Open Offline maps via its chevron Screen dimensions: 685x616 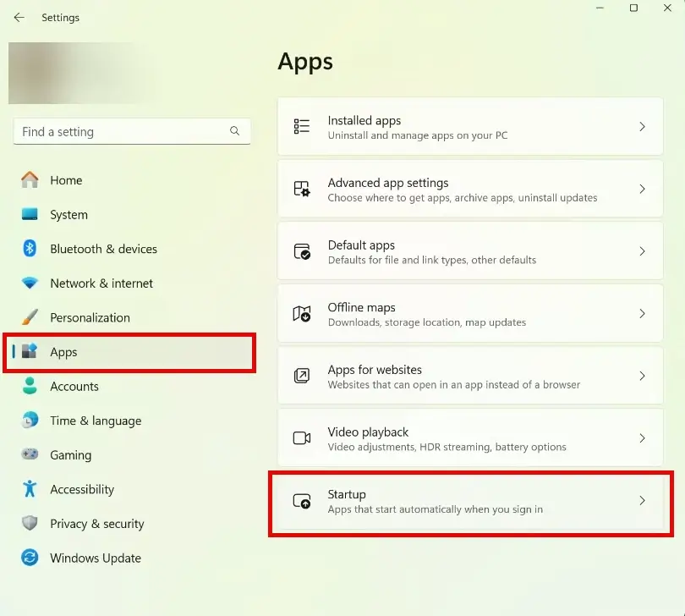coord(642,313)
